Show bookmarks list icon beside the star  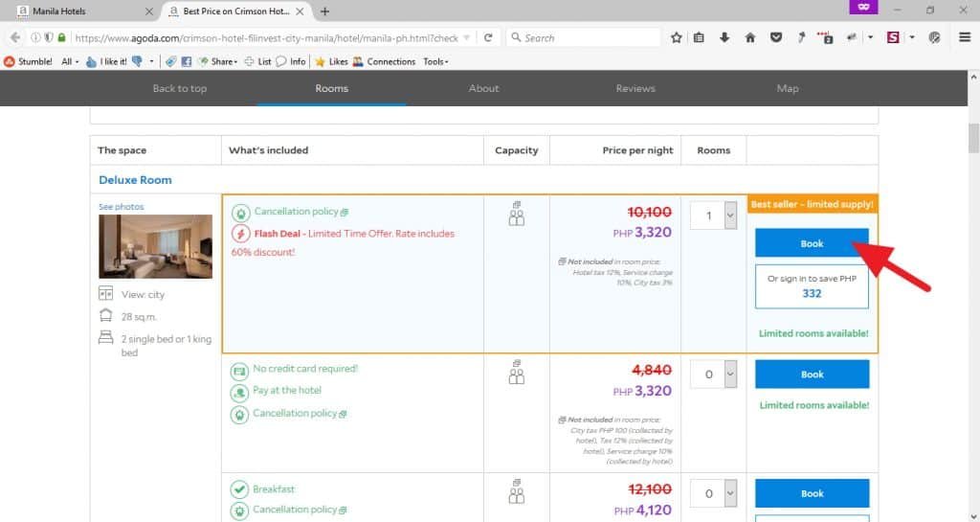tap(699, 37)
